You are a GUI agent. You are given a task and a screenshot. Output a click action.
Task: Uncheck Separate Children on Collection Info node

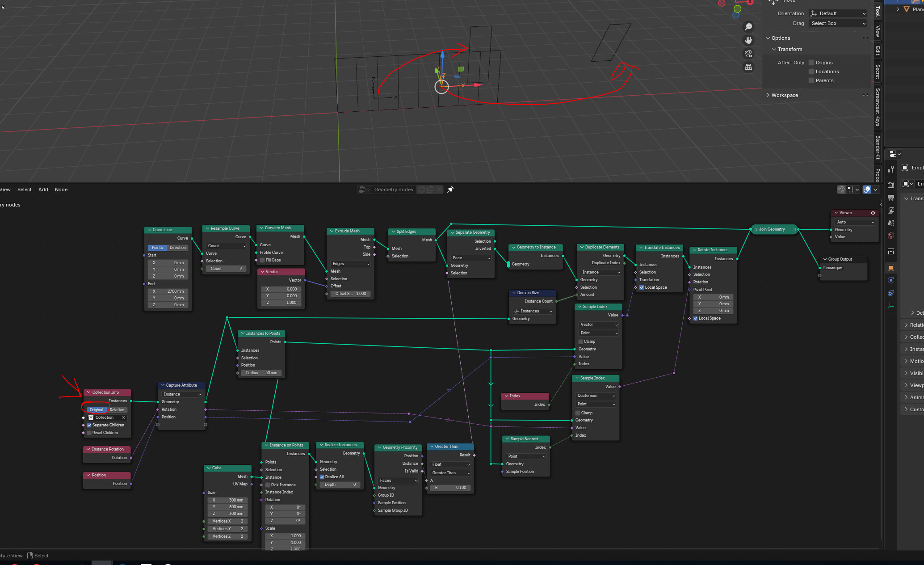[89, 425]
